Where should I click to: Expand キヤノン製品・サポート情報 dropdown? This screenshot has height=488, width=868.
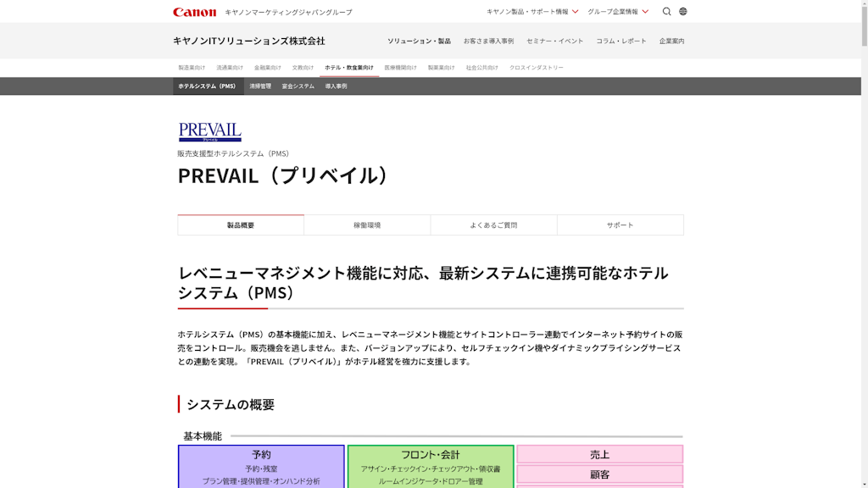[x=532, y=12]
